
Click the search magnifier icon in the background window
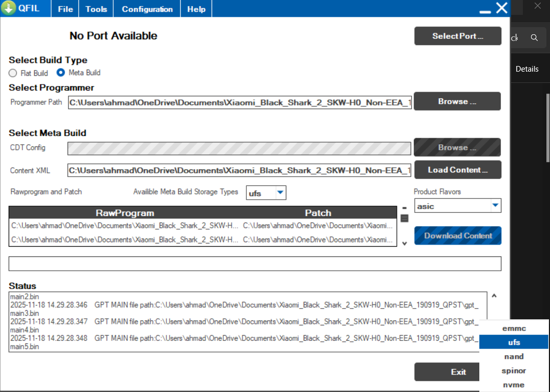coord(534,38)
